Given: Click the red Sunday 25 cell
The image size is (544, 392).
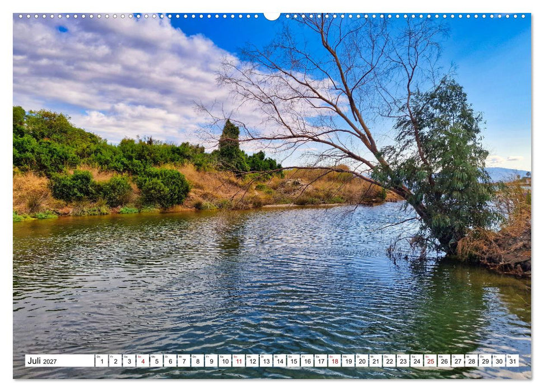Looking at the screenshot, I should coord(431,361).
